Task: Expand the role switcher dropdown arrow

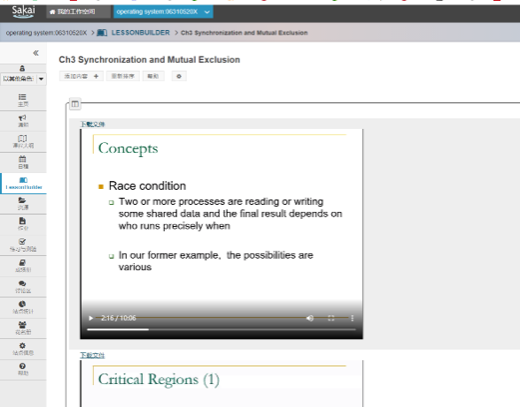Action: (x=41, y=79)
